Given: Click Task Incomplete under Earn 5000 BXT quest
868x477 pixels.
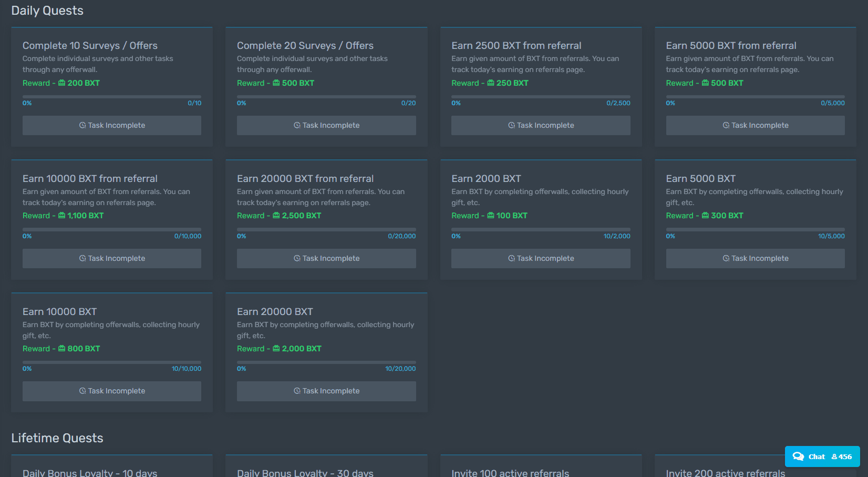Looking at the screenshot, I should click(x=756, y=258).
